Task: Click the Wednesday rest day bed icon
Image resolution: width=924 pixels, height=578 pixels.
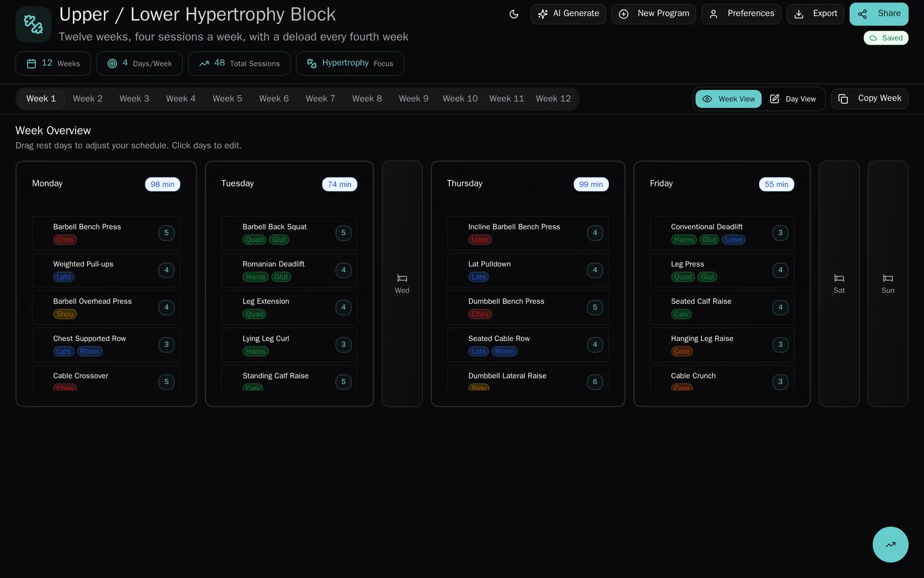Action: [x=402, y=278]
